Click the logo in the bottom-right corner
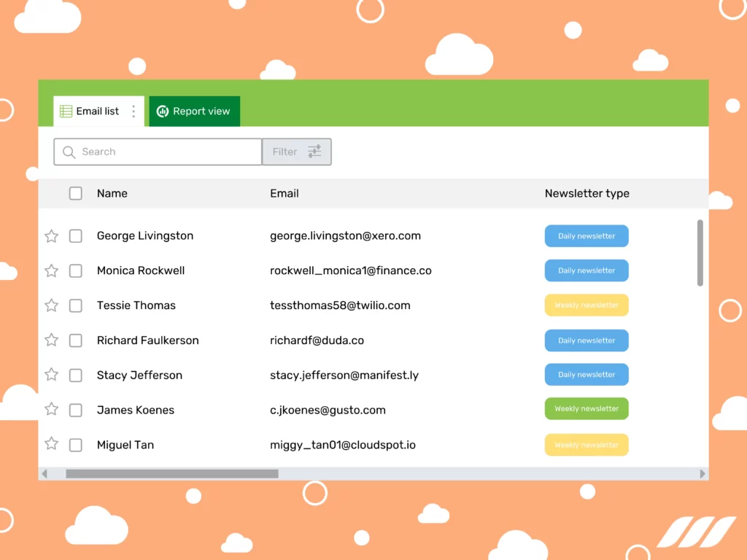This screenshot has height=560, width=747. click(697, 532)
